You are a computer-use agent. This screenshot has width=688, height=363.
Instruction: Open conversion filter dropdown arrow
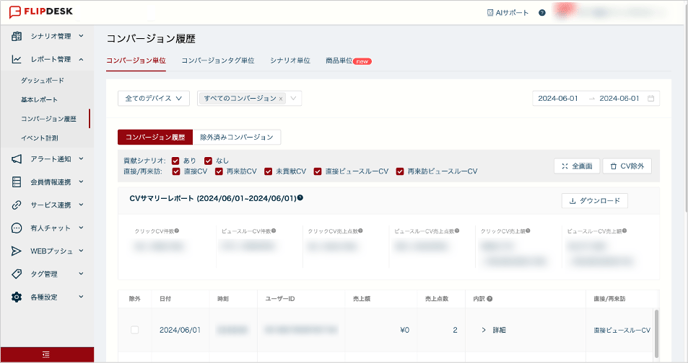[x=294, y=98]
